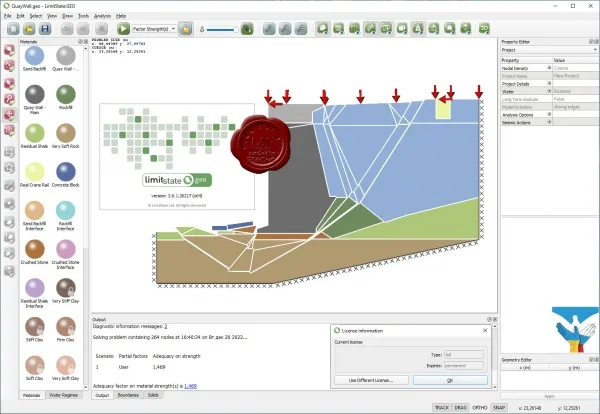Click OK in License Information dialog
600x414 pixels.
pyautogui.click(x=450, y=380)
